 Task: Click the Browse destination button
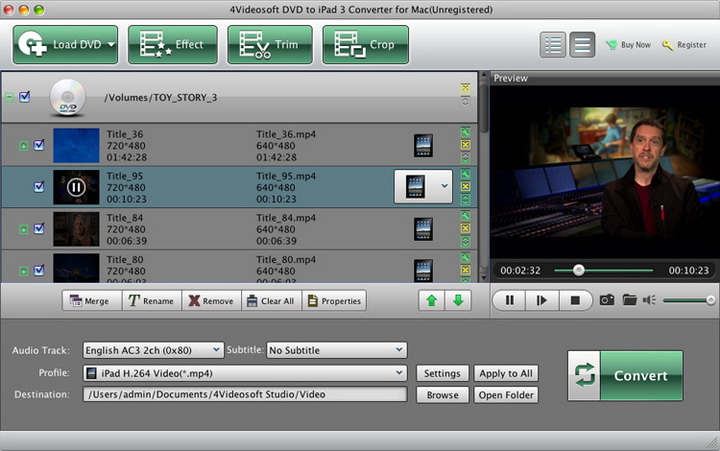tap(442, 395)
